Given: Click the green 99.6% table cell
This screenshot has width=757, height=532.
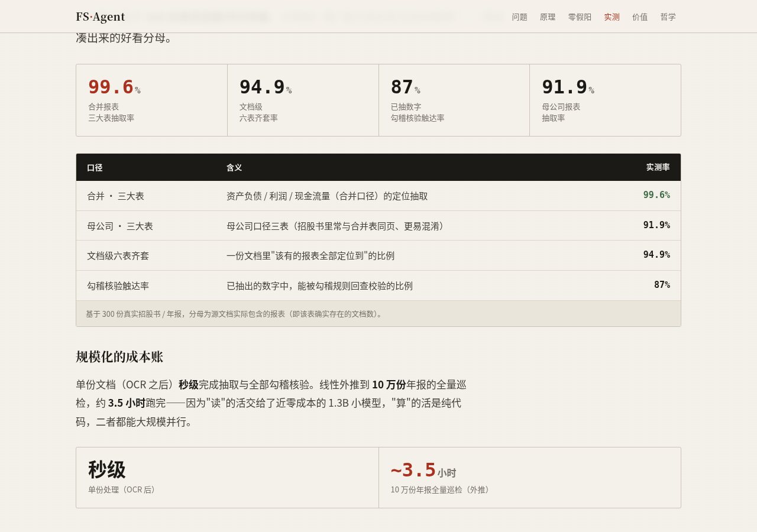Looking at the screenshot, I should coord(656,195).
